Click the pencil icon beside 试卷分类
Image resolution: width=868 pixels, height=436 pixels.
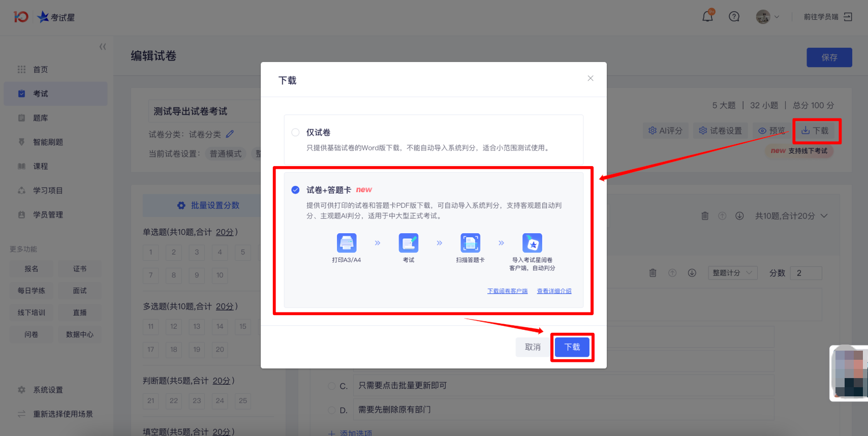coord(230,134)
